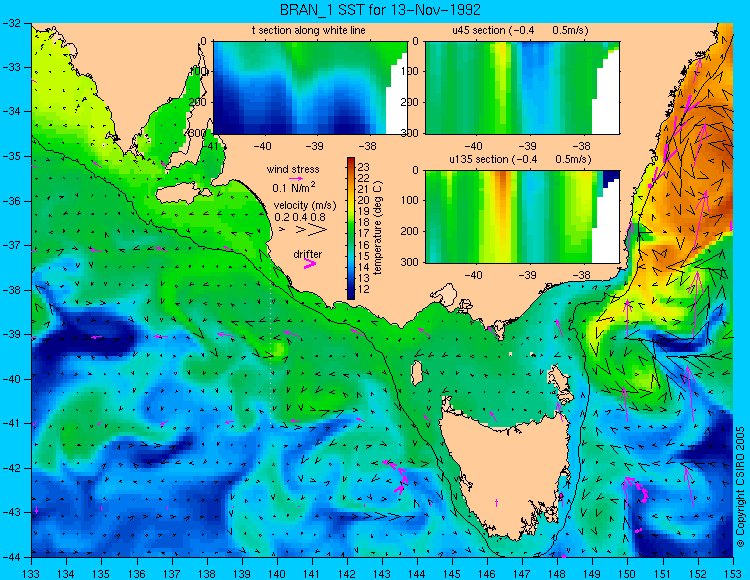Screen dimensions: 750x580
Task: Click the 144 longitude tick label
Action: coord(417,572)
